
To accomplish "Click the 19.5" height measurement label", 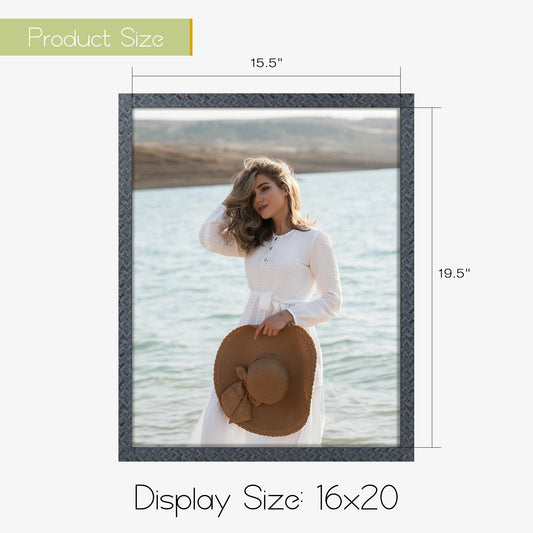I will coord(454,273).
